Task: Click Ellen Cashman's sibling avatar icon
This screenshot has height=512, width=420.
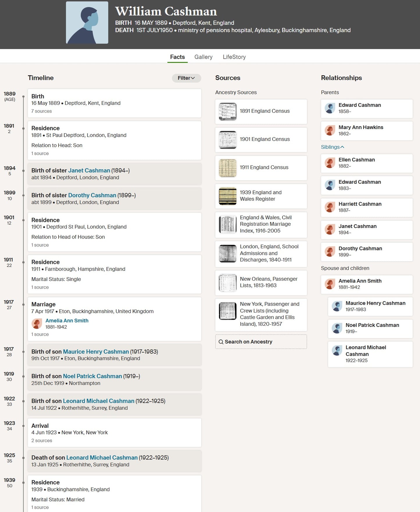Action: tap(330, 163)
